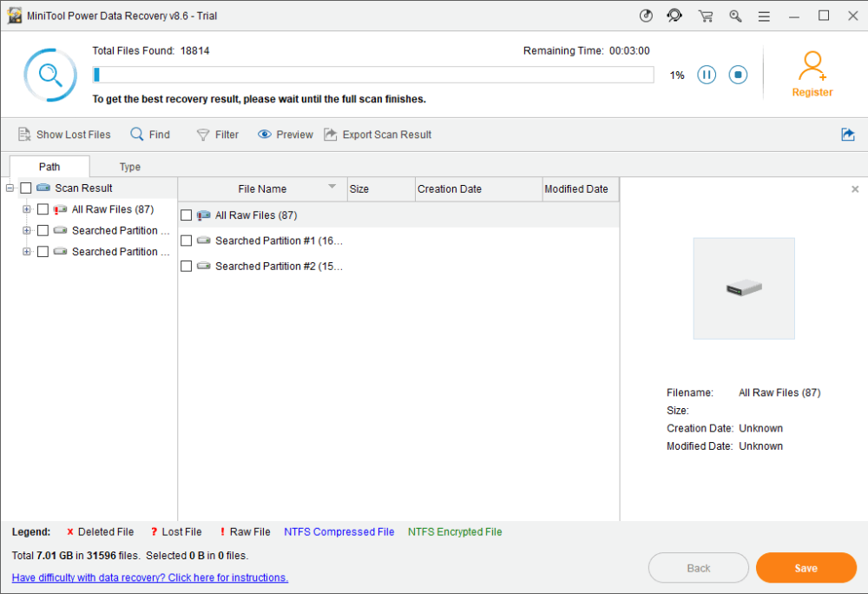The width and height of the screenshot is (868, 594).
Task: Click Remaining Time 00:03:00 text
Action: (x=586, y=51)
